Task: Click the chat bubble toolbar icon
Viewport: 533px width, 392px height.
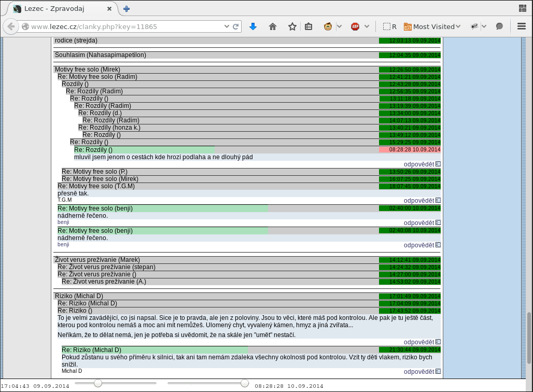Action: click(x=499, y=26)
